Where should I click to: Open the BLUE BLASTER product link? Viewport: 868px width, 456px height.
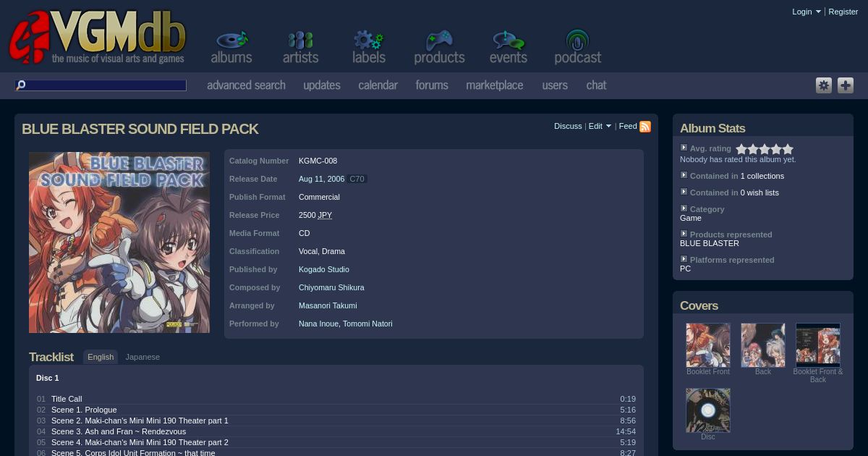[x=710, y=243]
